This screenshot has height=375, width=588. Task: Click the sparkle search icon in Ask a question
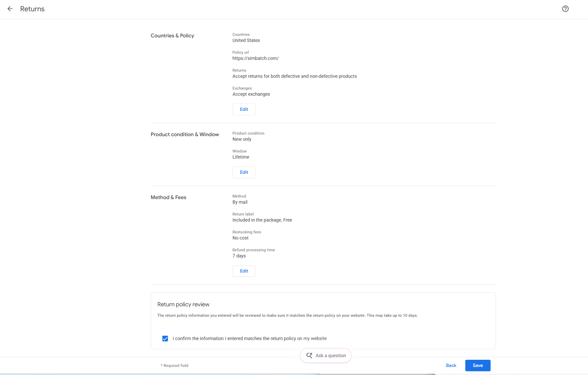[x=309, y=355]
